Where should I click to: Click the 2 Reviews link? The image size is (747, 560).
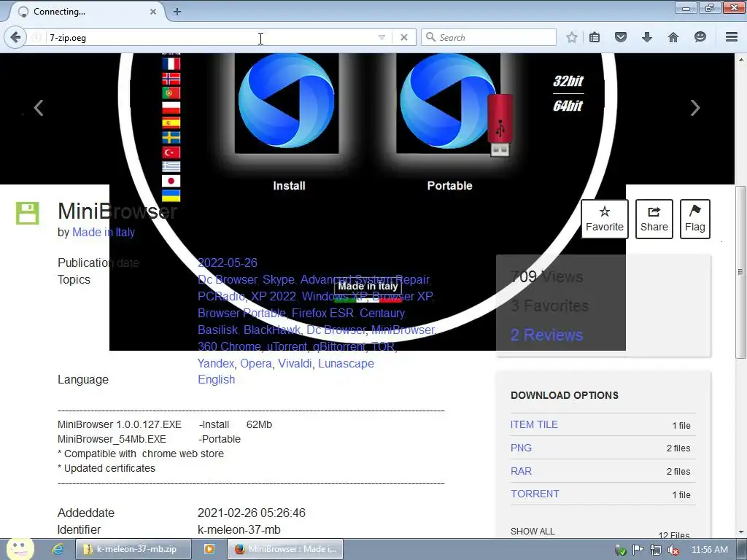click(x=546, y=335)
